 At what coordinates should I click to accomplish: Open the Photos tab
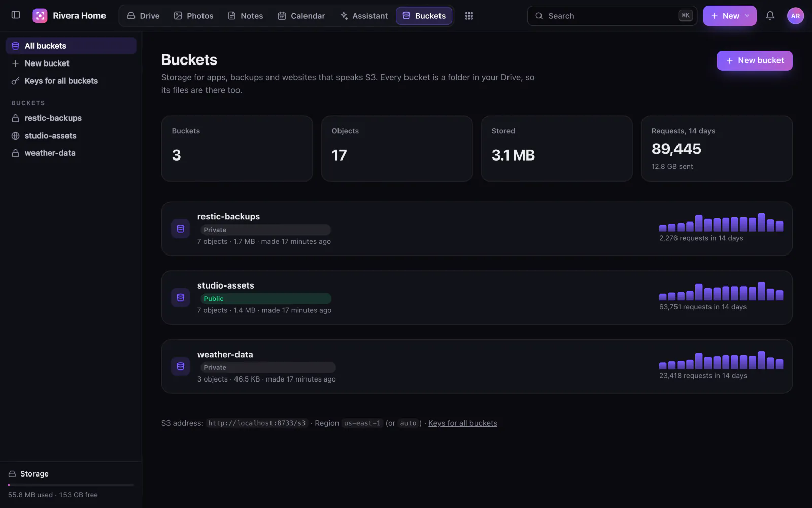193,16
